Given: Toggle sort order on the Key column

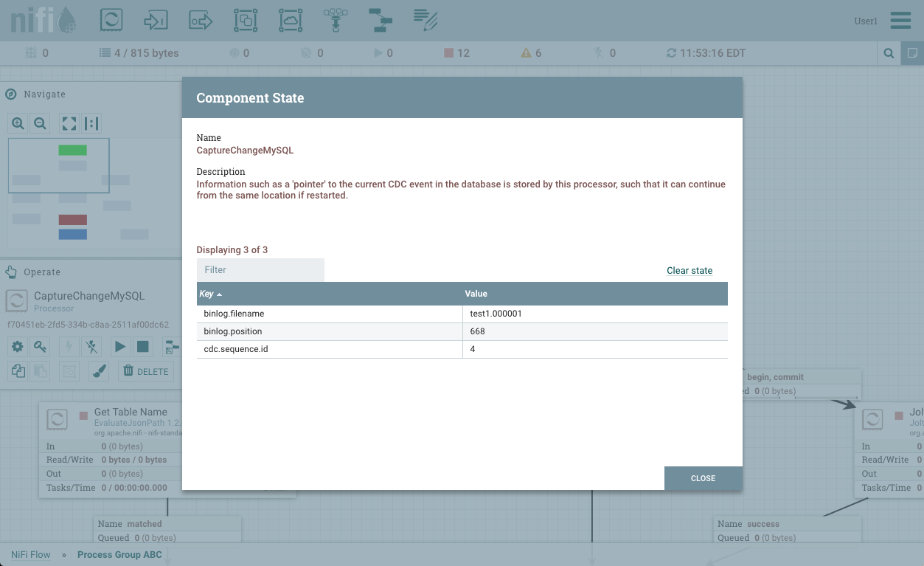Looking at the screenshot, I should [x=209, y=293].
